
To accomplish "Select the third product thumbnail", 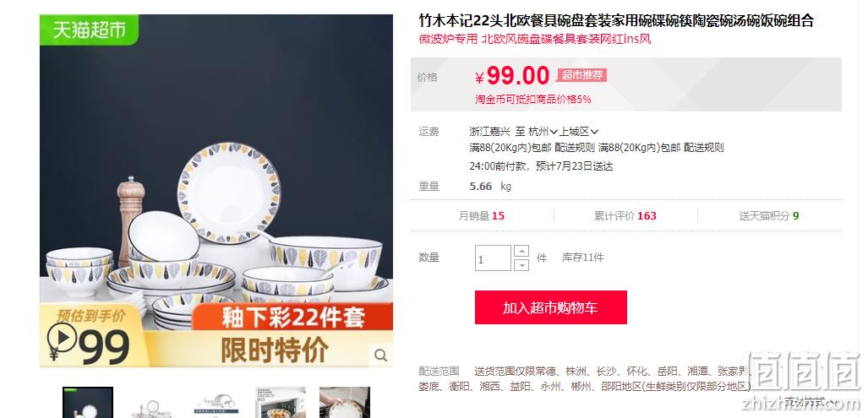I will click(216, 403).
